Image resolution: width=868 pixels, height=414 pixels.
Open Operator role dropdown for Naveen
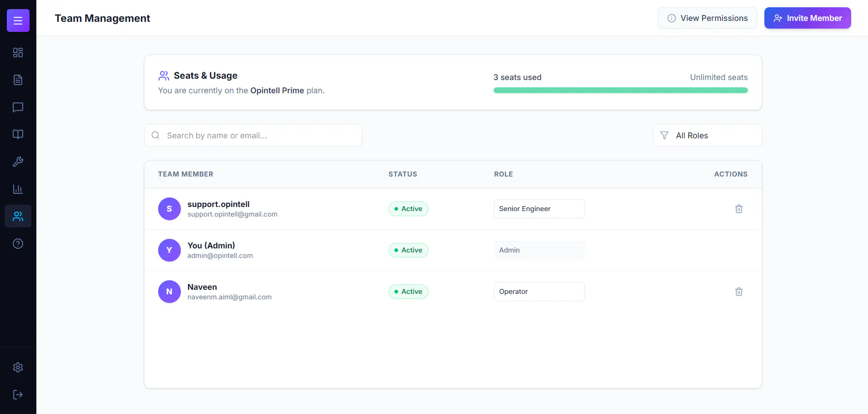click(539, 292)
